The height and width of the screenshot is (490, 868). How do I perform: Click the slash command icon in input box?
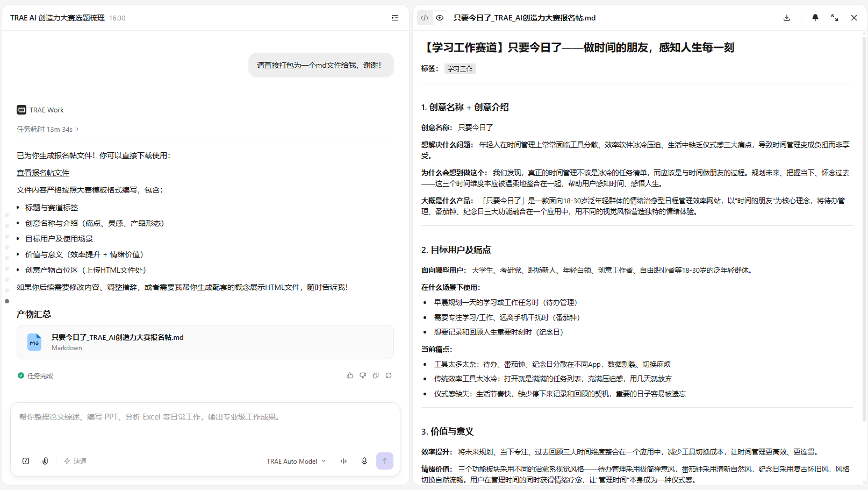click(x=26, y=461)
